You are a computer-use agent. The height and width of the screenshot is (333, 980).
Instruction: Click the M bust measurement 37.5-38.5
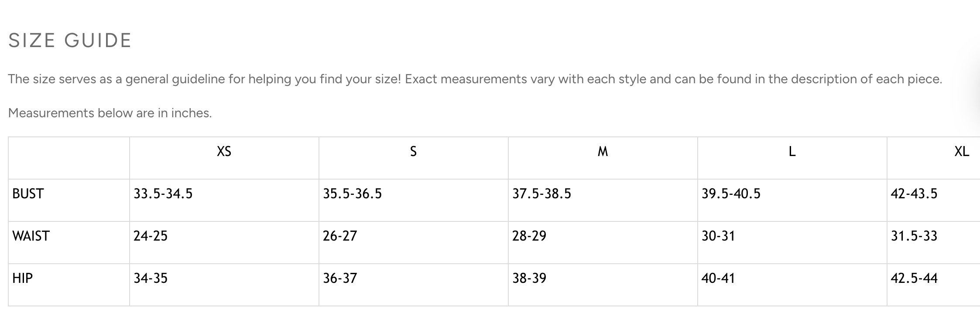tap(541, 194)
